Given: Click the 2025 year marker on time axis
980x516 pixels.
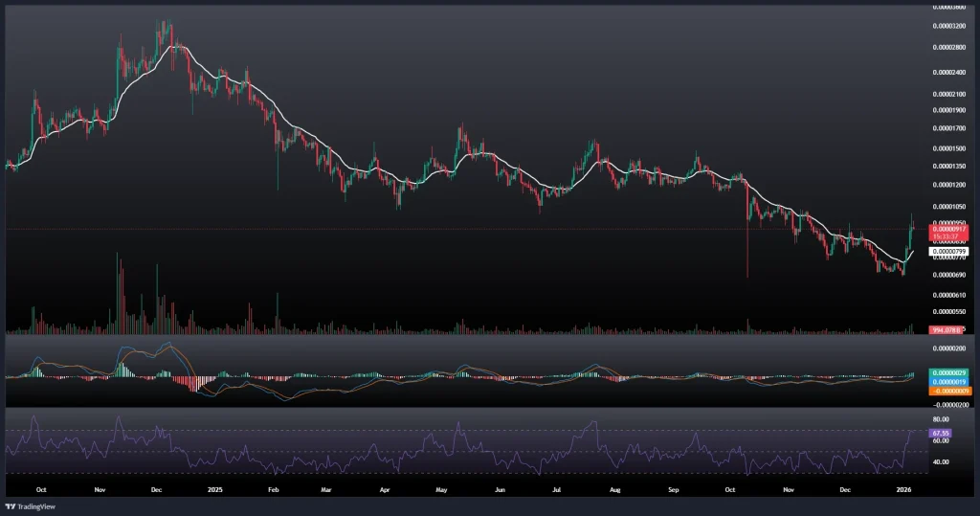Looking at the screenshot, I should 214,487.
